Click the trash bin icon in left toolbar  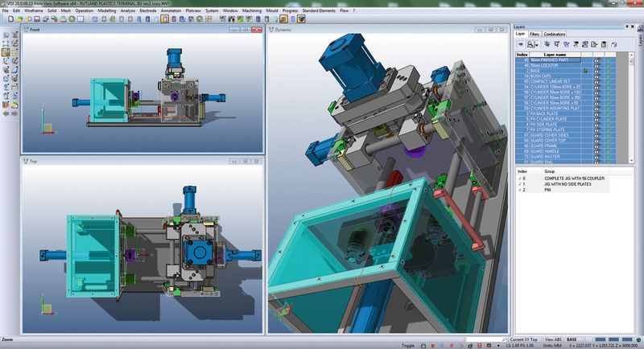point(6,96)
